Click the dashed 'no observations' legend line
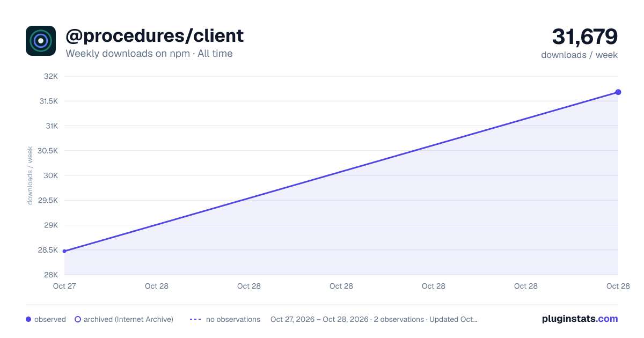Viewport: 644px width, 338px height. 195,319
